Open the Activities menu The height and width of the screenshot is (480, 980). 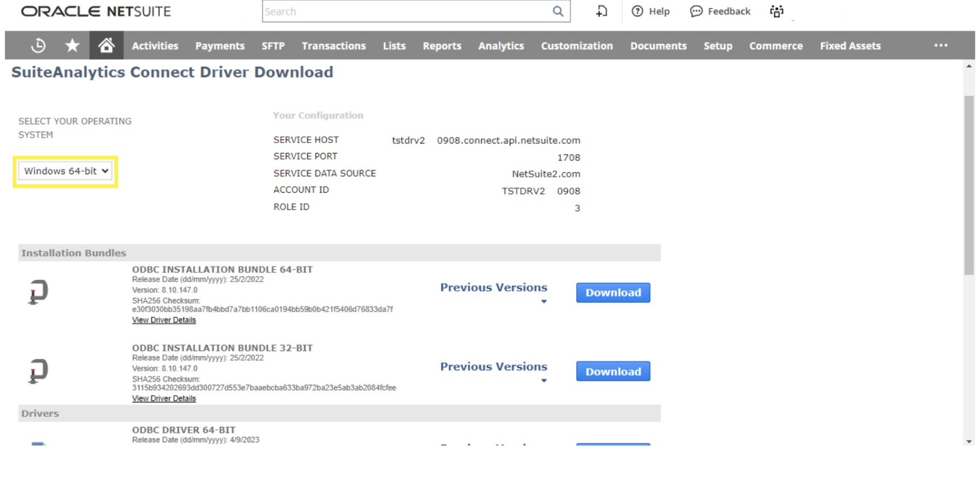point(155,46)
